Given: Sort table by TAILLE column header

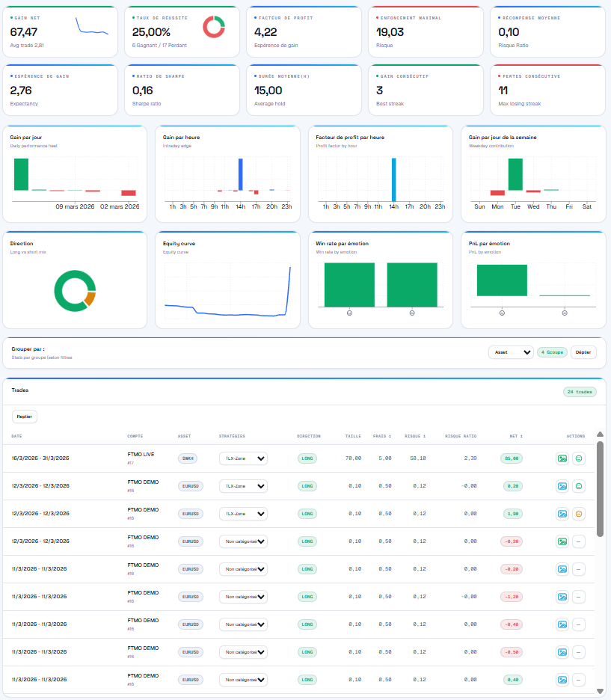Looking at the screenshot, I should (x=353, y=436).
